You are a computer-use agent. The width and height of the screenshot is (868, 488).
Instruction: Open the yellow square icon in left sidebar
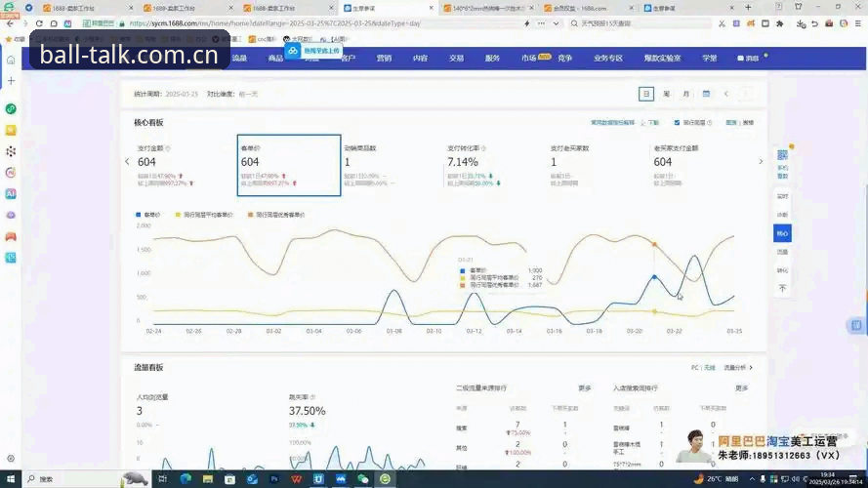coord(11,130)
